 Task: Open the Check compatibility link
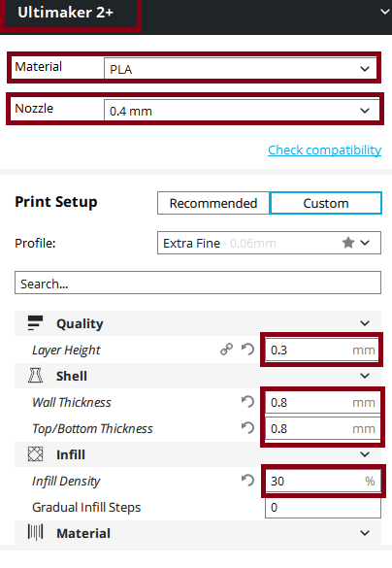tap(325, 150)
